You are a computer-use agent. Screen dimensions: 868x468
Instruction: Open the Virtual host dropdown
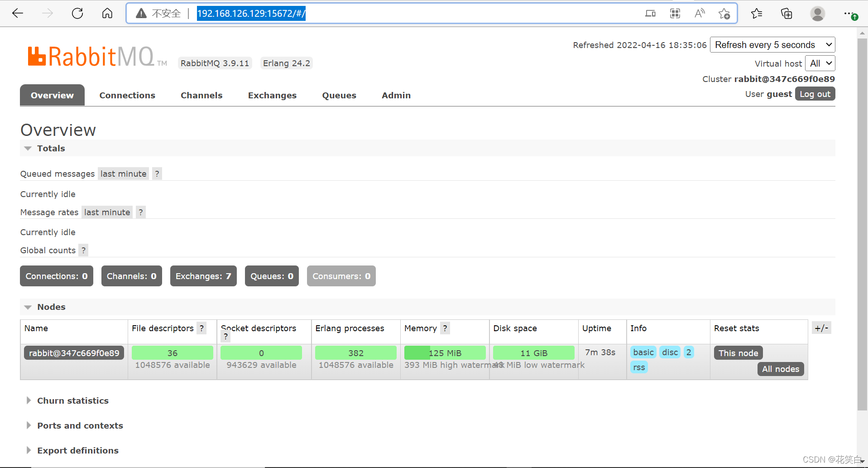[820, 63]
